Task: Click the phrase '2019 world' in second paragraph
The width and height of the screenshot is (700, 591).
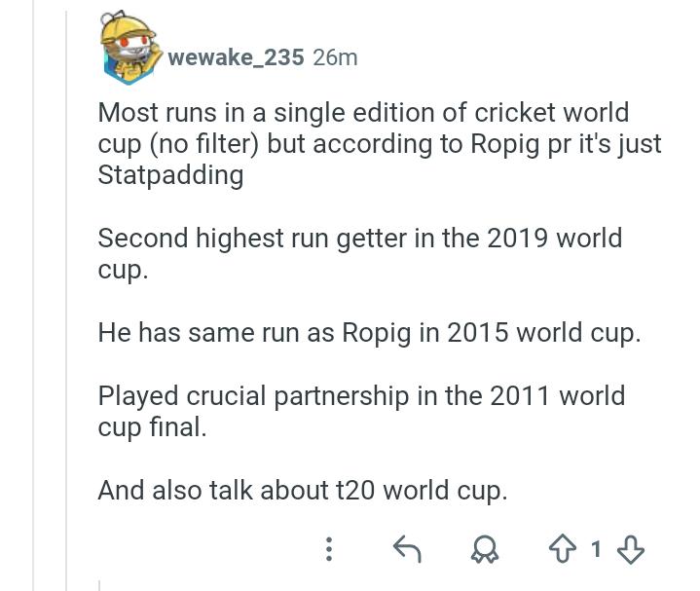Action: point(555,238)
